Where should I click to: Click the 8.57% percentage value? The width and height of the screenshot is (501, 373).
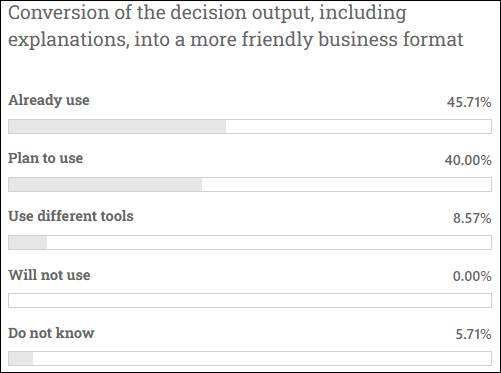tap(472, 218)
